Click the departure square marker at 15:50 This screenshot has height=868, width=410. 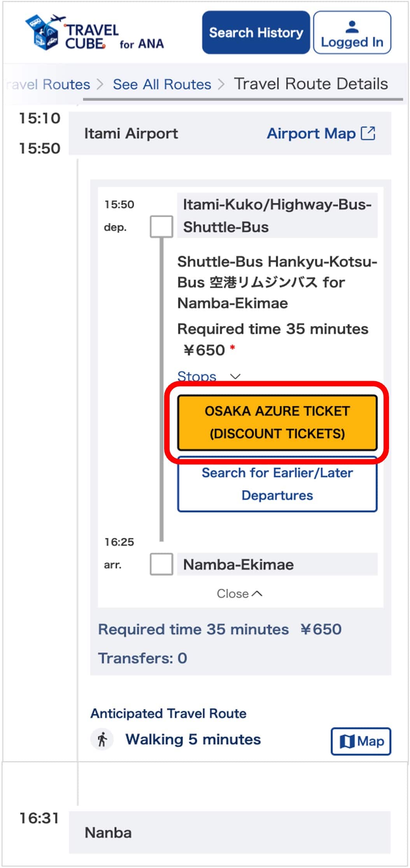tap(161, 226)
